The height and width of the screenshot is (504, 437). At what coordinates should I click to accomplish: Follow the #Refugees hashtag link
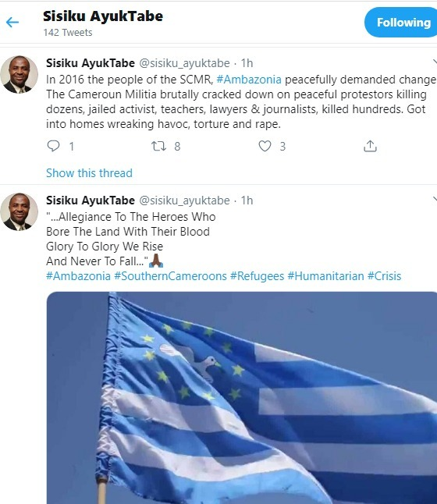click(x=257, y=276)
